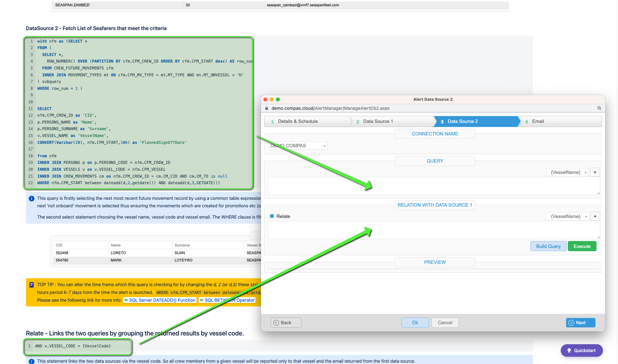
Task: Click the Quickstart lightbulb button
Action: pyautogui.click(x=581, y=350)
